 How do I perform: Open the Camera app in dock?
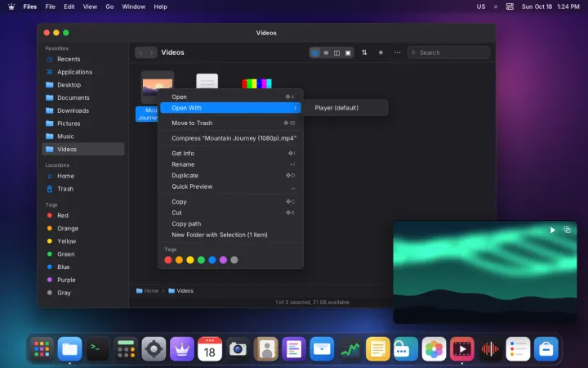coord(238,349)
